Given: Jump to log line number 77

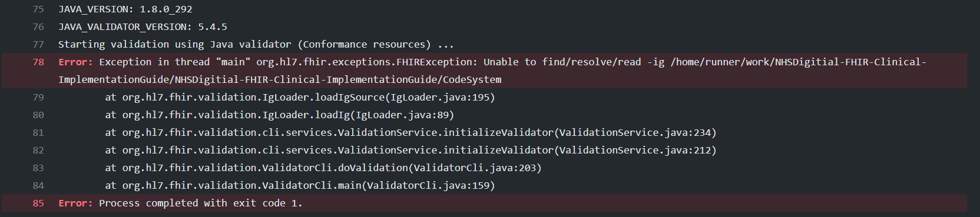Looking at the screenshot, I should (38, 45).
